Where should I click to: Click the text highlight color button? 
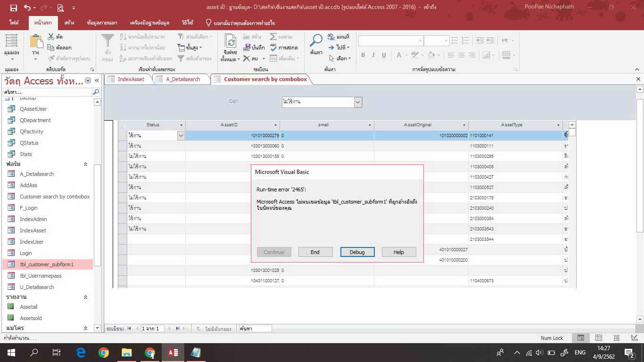414,55
